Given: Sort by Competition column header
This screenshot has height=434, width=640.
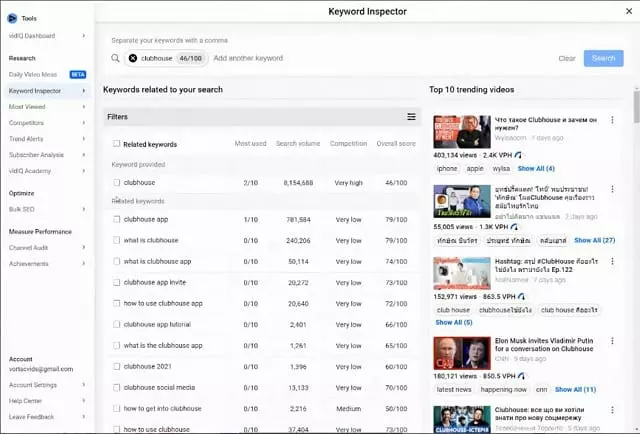Looking at the screenshot, I should coord(348,144).
